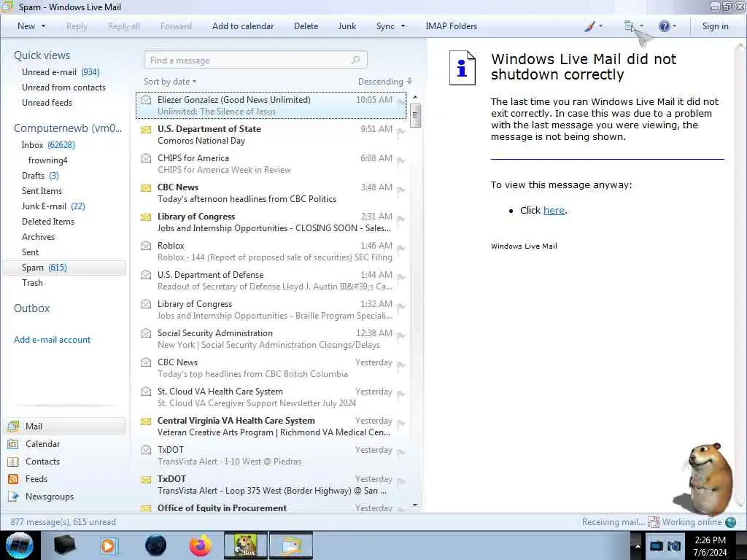Viewport: 747px width, 560px height.
Task: Open the Sort by date dropdown
Action: (x=170, y=82)
